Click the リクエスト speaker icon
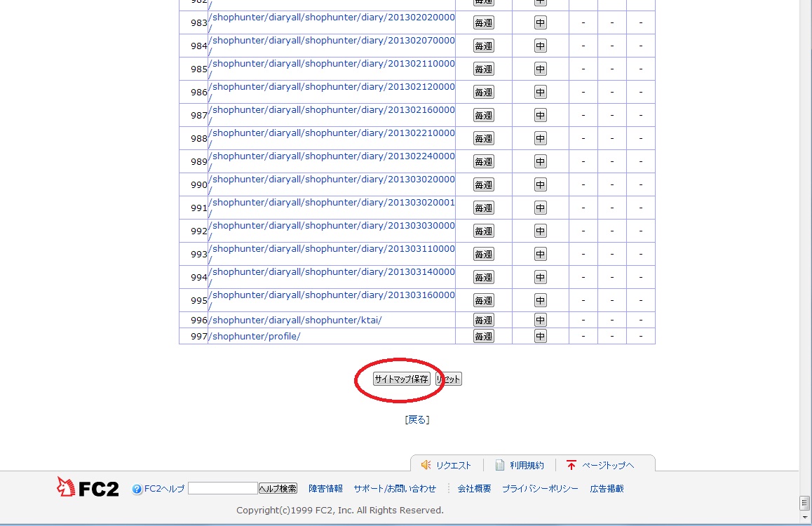The width and height of the screenshot is (812, 526). pos(426,465)
